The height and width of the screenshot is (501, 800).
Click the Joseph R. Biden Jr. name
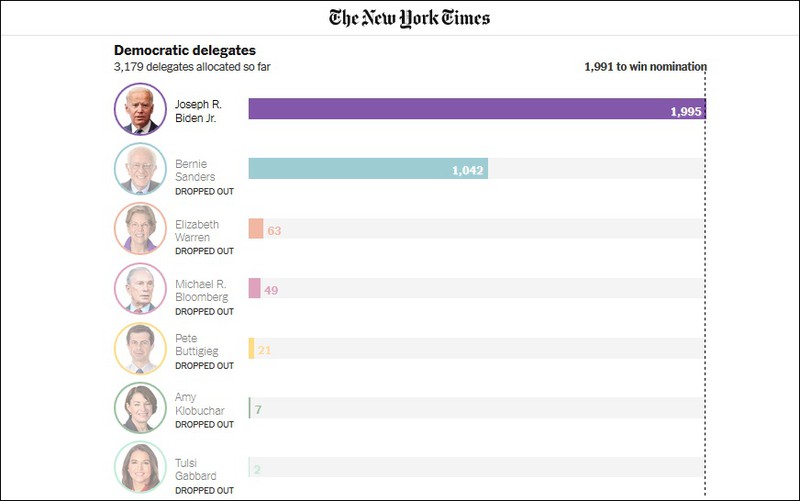tap(198, 111)
